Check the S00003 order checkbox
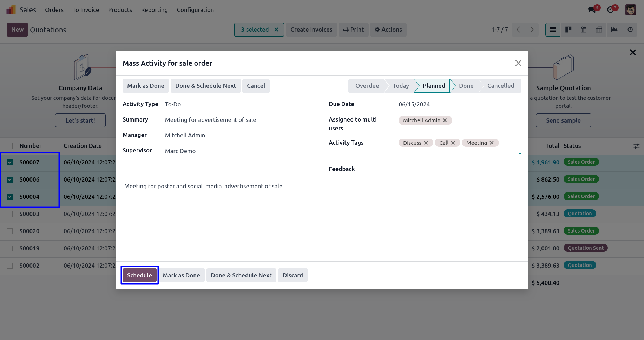Image resolution: width=644 pixels, height=340 pixels. pyautogui.click(x=10, y=214)
